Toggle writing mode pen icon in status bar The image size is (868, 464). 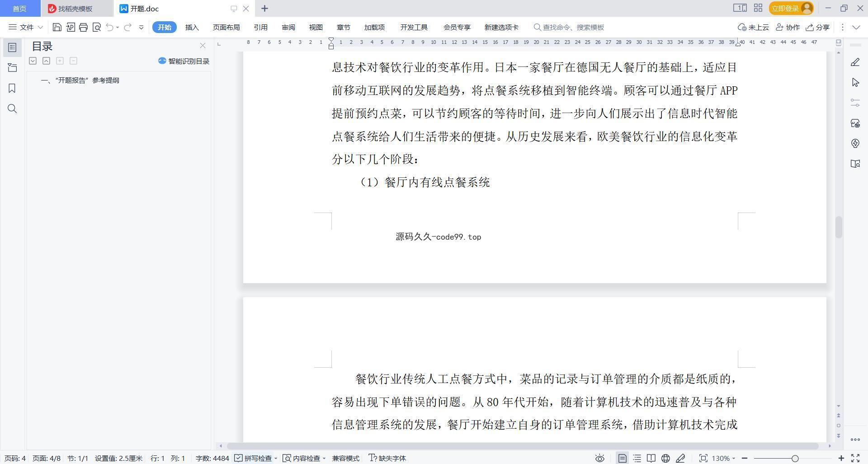pyautogui.click(x=680, y=458)
